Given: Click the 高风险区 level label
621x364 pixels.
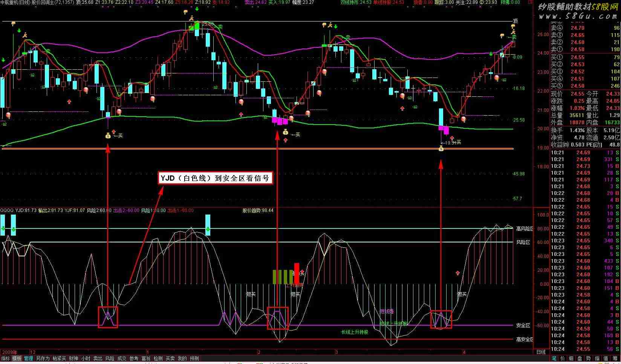Looking at the screenshot, I should pyautogui.click(x=525, y=228).
